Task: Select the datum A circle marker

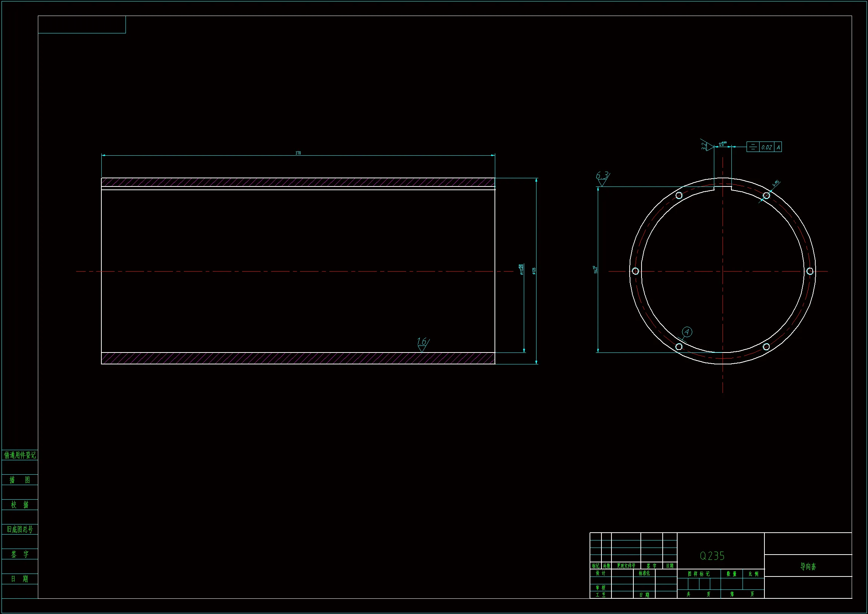Action: 687,332
